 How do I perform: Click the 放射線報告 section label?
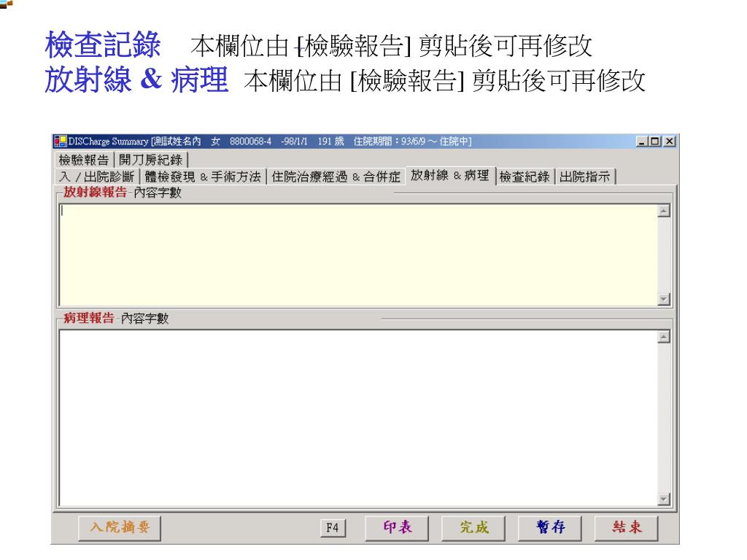tap(96, 192)
